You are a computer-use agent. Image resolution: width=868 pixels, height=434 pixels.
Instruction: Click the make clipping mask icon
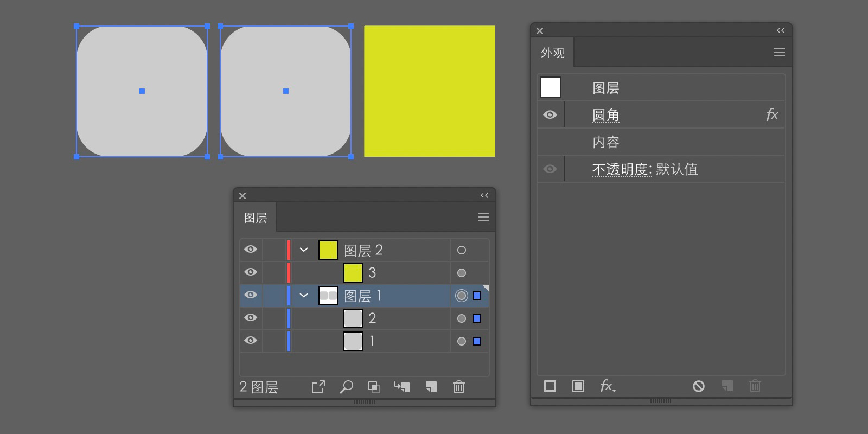point(374,387)
